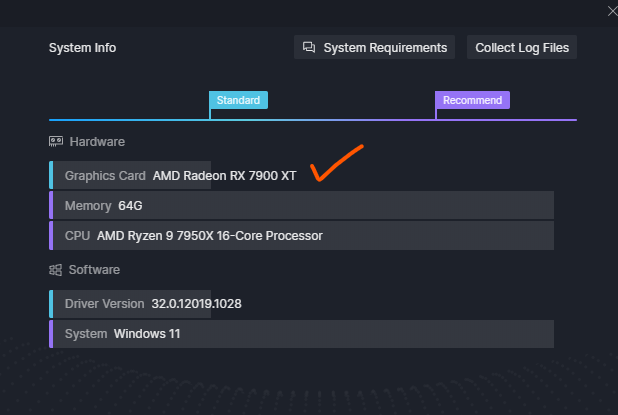This screenshot has width=618, height=415.
Task: Select the Memory label
Action: pos(88,206)
